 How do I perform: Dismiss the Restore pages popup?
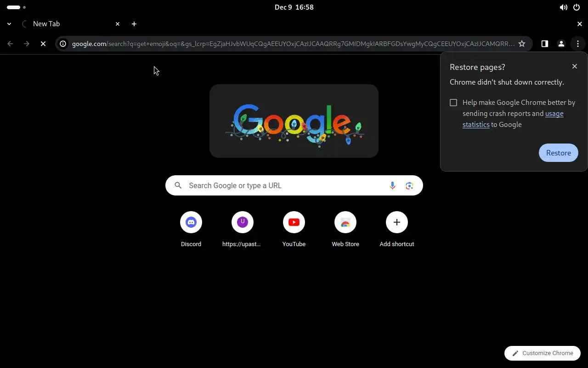point(575,66)
